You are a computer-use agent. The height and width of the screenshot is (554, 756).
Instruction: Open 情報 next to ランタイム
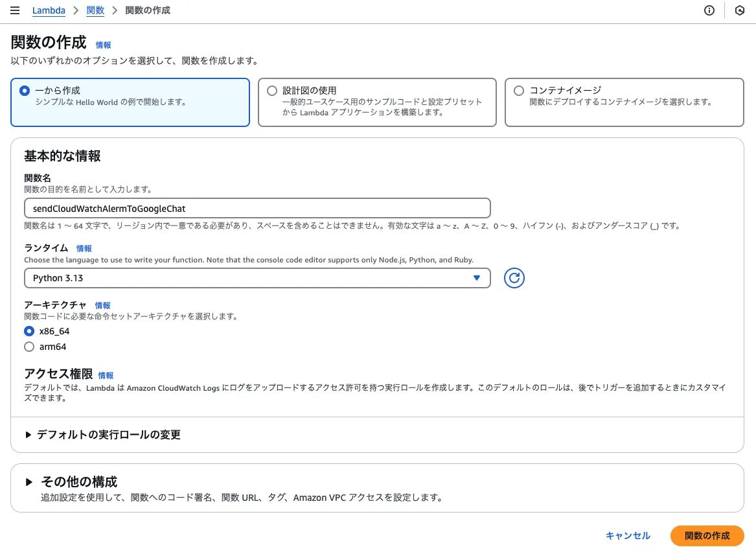tap(84, 248)
